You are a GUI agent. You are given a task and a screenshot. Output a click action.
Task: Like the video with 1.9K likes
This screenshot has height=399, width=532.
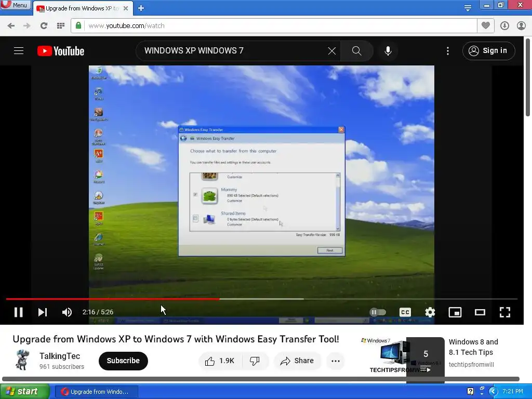point(220,361)
